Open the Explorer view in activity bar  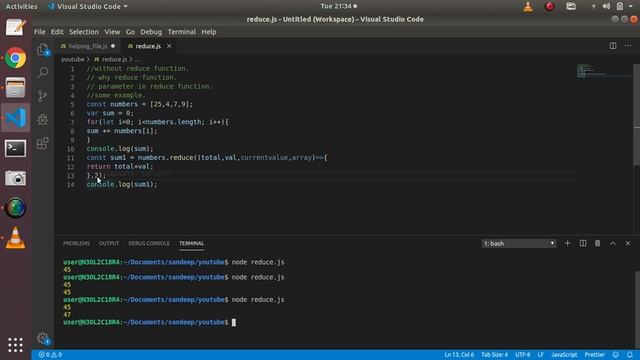pyautogui.click(x=42, y=49)
